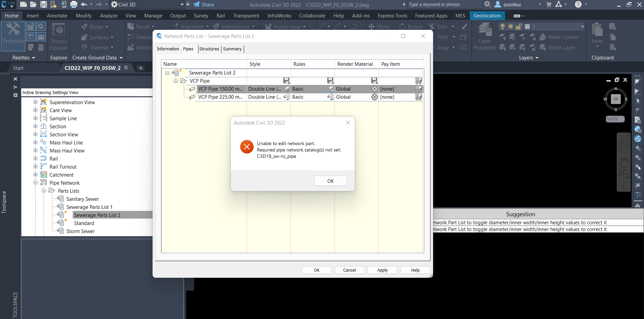Click the new drawing tab plus button
Image resolution: width=644 pixels, height=319 pixels.
point(141,68)
